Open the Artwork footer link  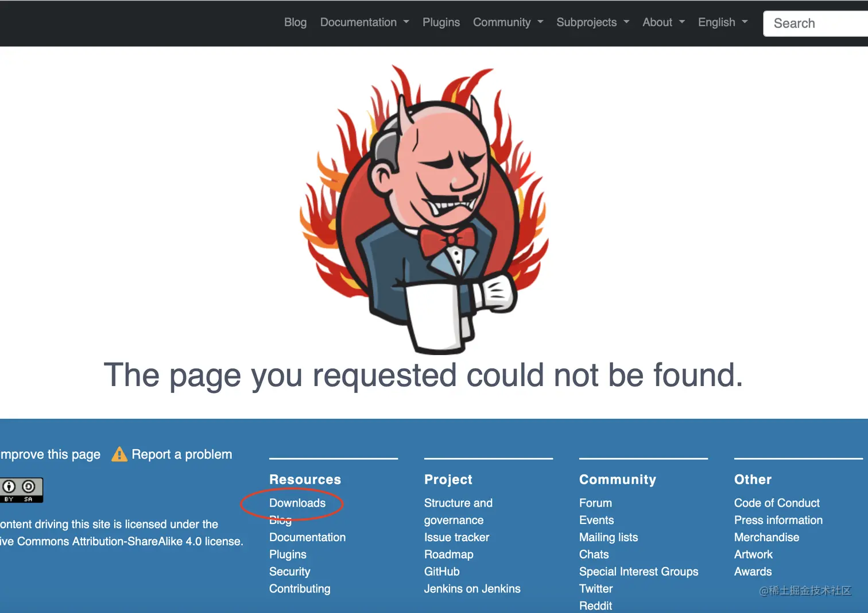[x=753, y=554]
